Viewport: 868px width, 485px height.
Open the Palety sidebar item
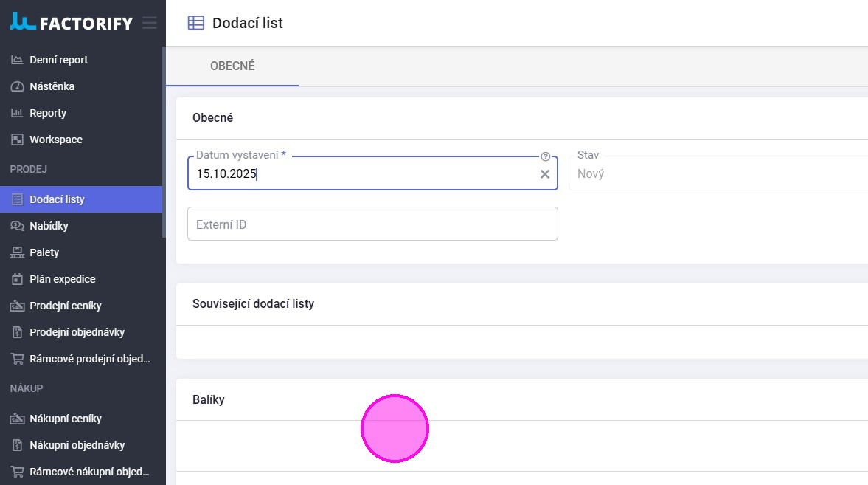(44, 252)
